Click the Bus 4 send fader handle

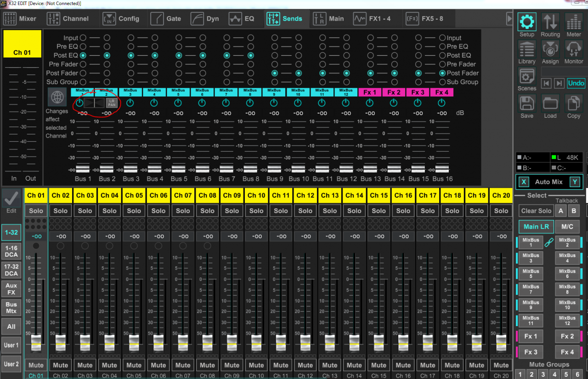pos(154,169)
